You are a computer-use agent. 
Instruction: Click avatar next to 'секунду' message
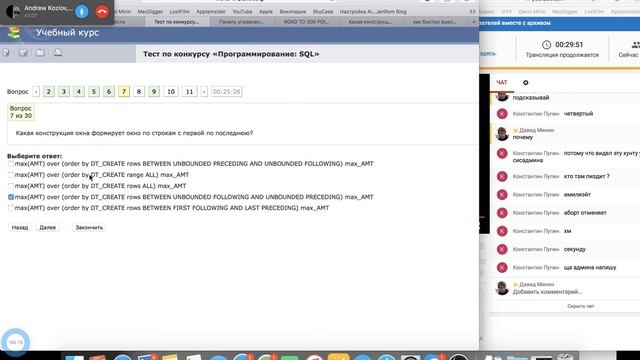(502, 249)
